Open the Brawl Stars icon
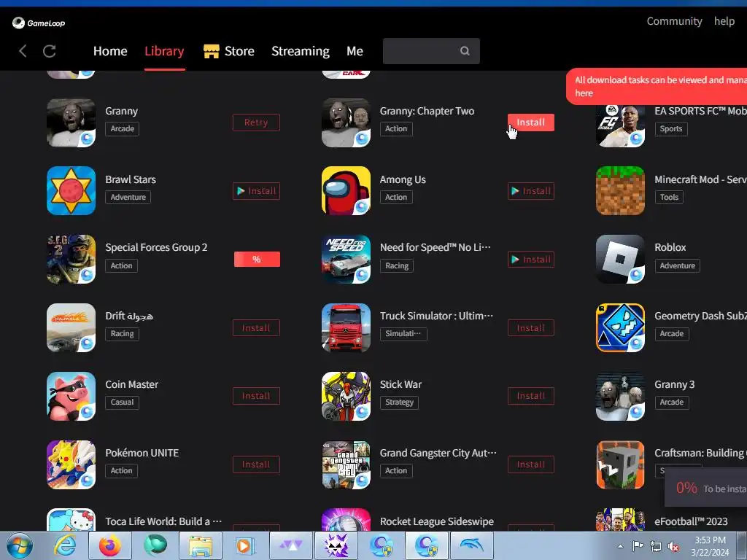Viewport: 747px width, 560px height. pyautogui.click(x=71, y=190)
